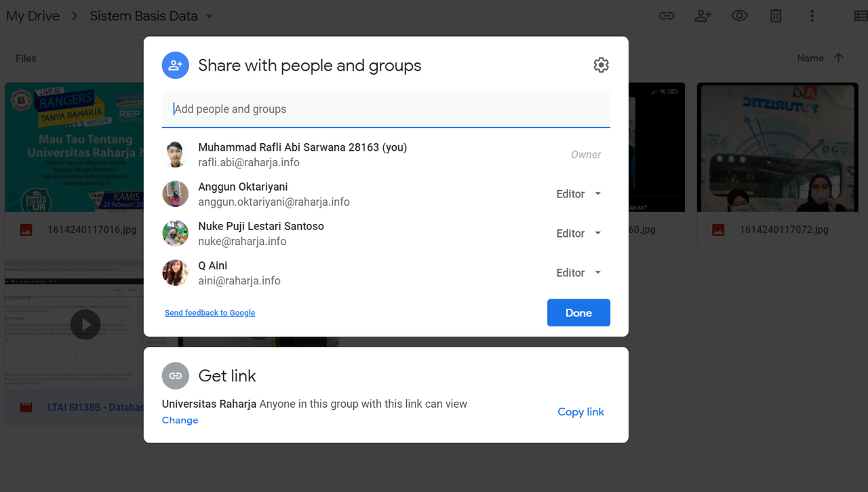Go to My Drive breadcrumb
The image size is (868, 492).
pos(33,16)
